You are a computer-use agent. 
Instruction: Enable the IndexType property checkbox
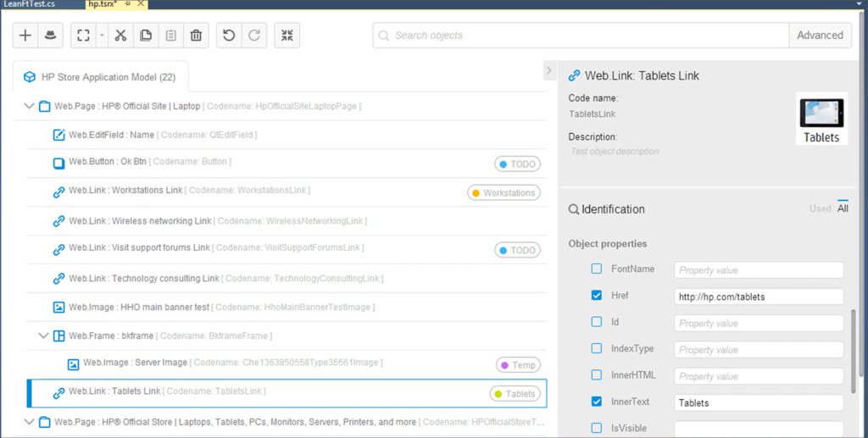[x=596, y=348]
